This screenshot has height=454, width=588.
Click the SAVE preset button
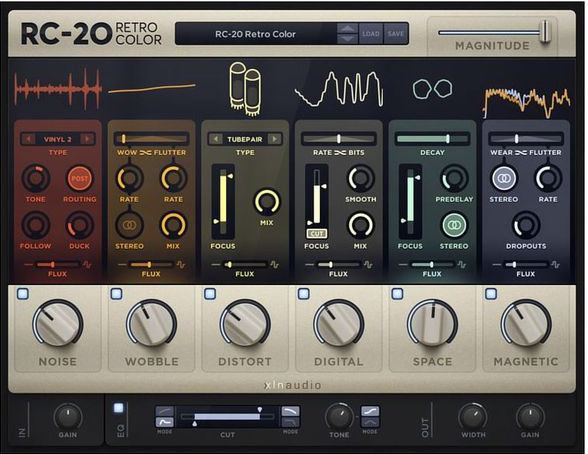396,34
